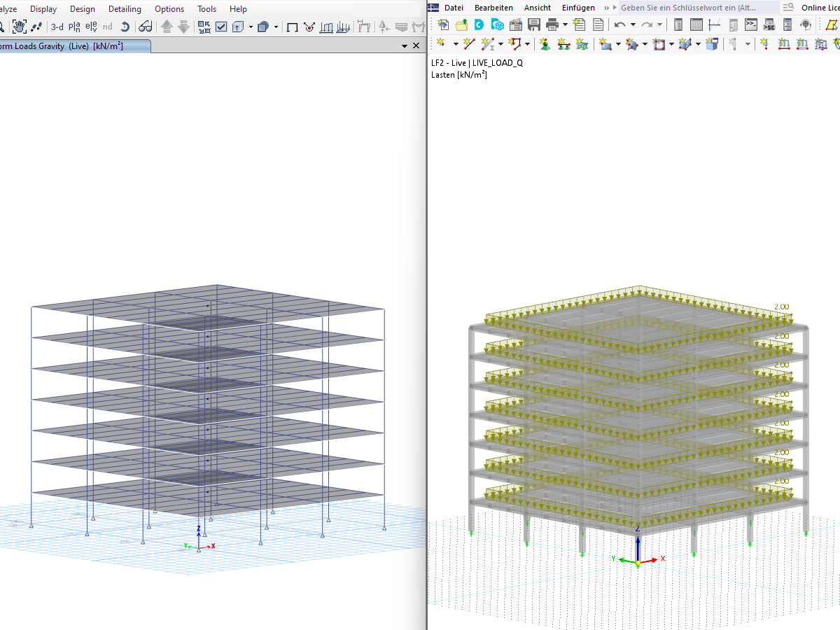Undo the last action in RFEM
The width and height of the screenshot is (840, 630).
pyautogui.click(x=621, y=24)
